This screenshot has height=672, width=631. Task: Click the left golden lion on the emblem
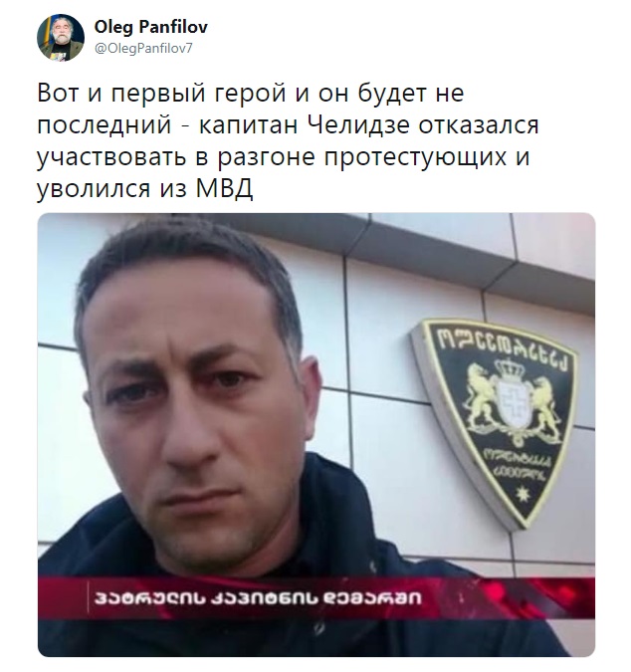480,396
